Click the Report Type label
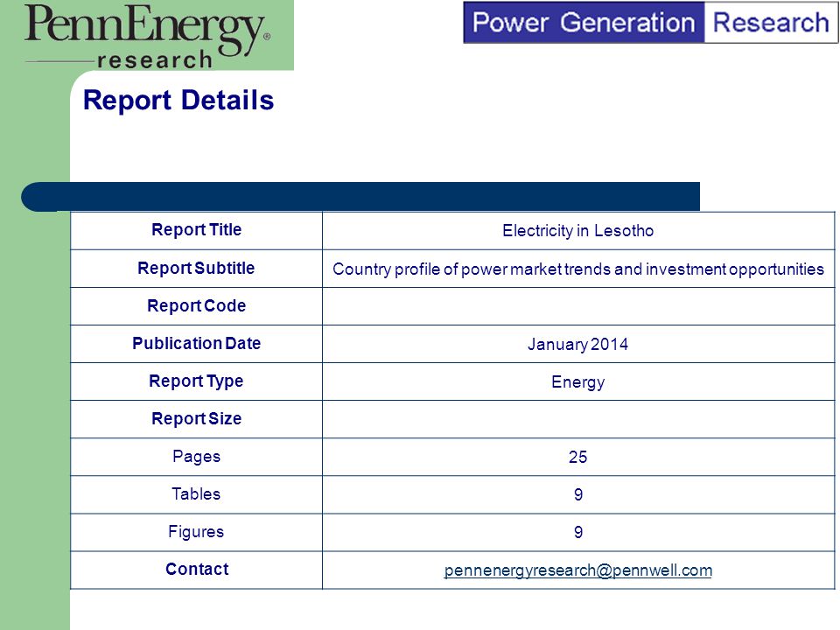The height and width of the screenshot is (630, 840). (x=197, y=381)
